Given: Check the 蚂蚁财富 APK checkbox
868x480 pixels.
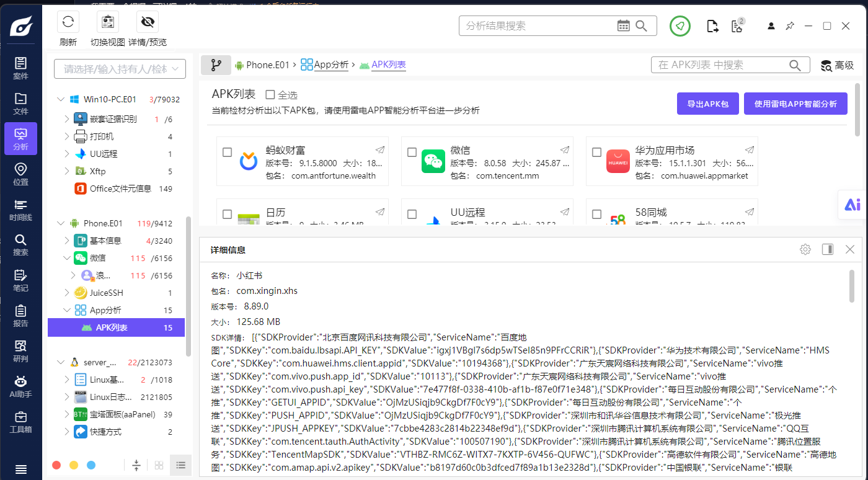Looking at the screenshot, I should (x=228, y=152).
